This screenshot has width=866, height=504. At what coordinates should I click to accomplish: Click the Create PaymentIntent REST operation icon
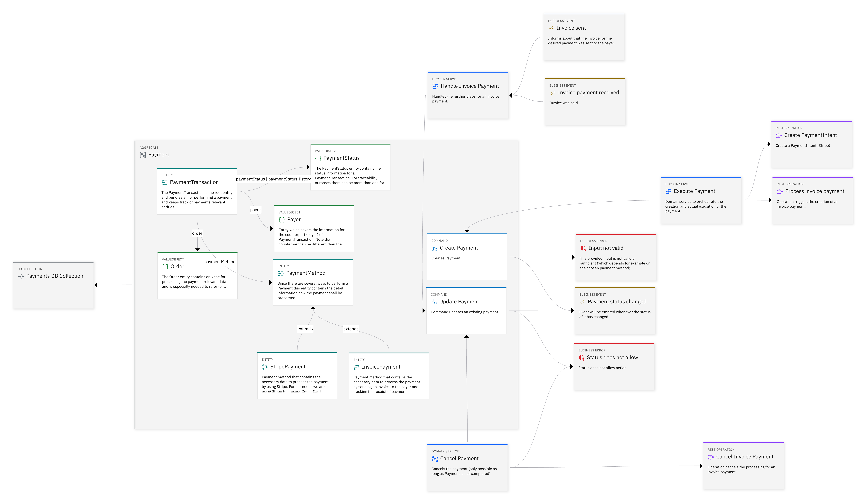779,136
